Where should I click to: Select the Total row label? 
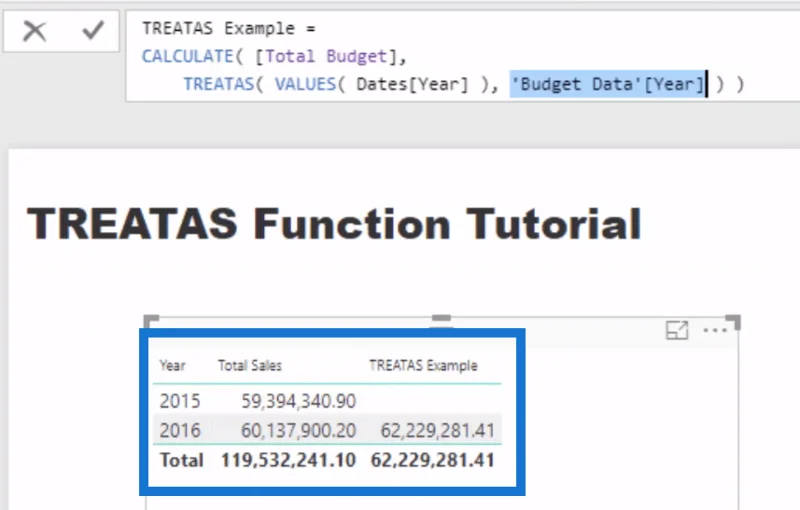point(182,460)
